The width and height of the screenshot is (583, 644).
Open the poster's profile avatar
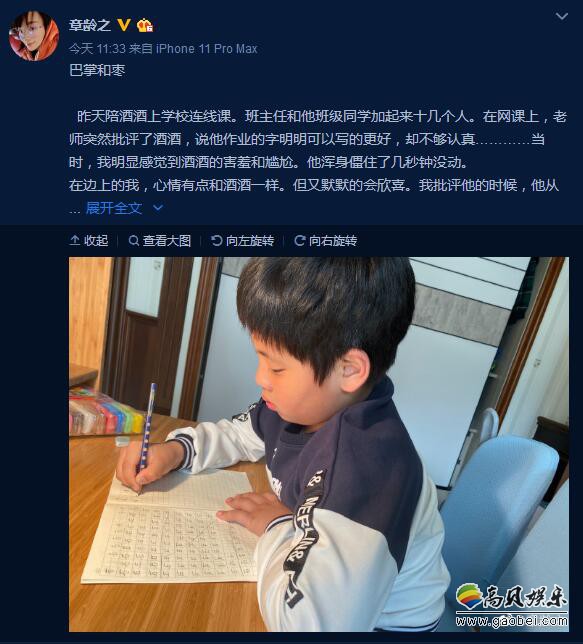34,36
